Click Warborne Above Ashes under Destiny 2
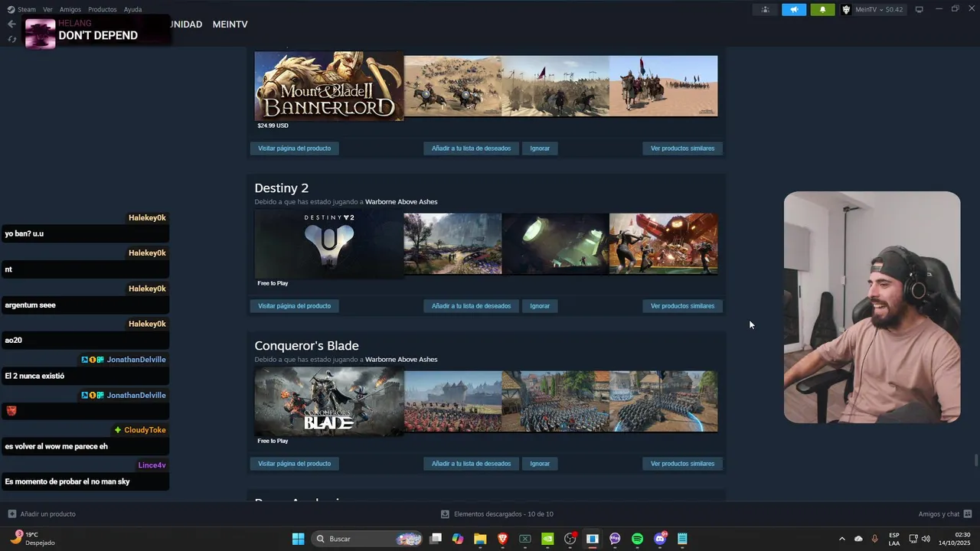 pyautogui.click(x=401, y=202)
